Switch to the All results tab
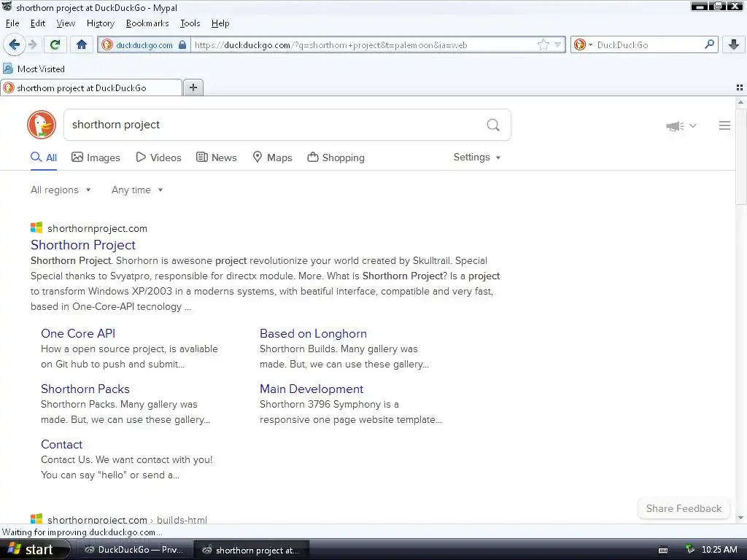747x560 pixels. pos(44,157)
